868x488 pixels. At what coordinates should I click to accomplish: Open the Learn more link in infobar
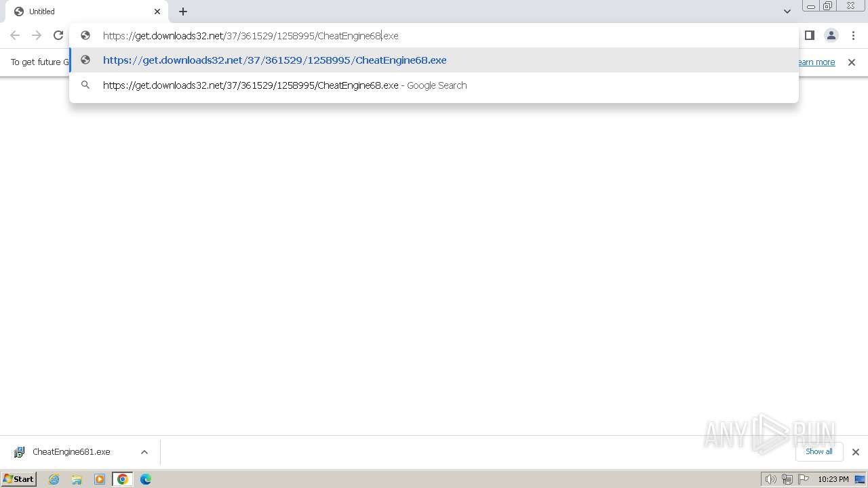click(x=816, y=62)
